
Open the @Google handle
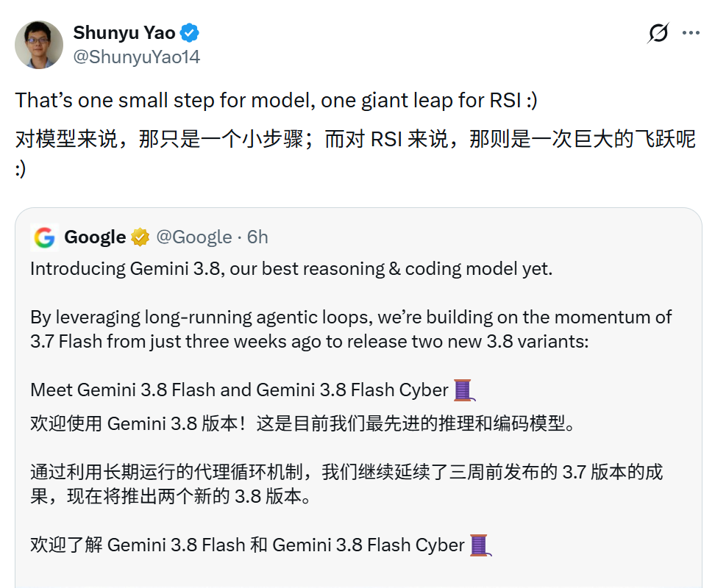[193, 237]
